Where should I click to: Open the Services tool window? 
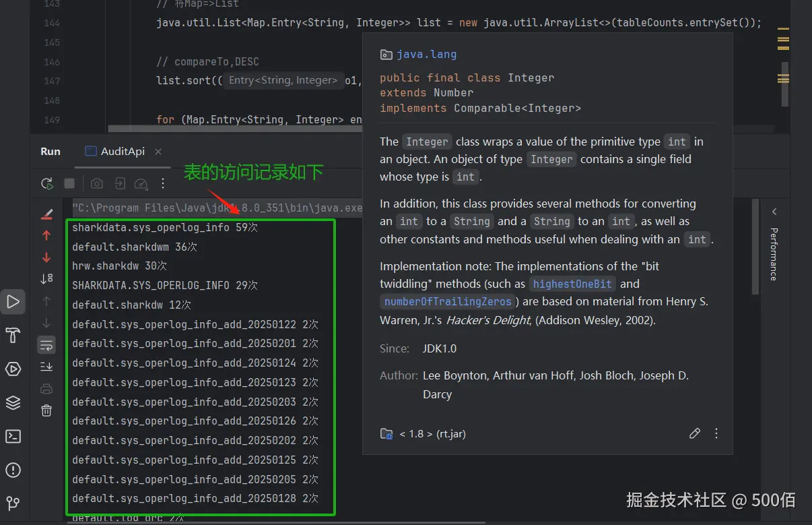click(x=13, y=369)
